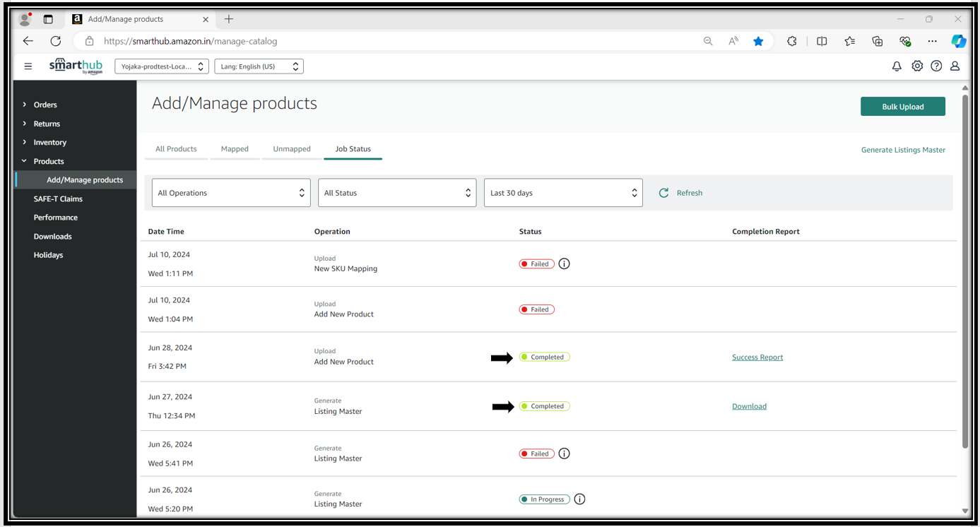Switch to the All Products tab

point(176,149)
